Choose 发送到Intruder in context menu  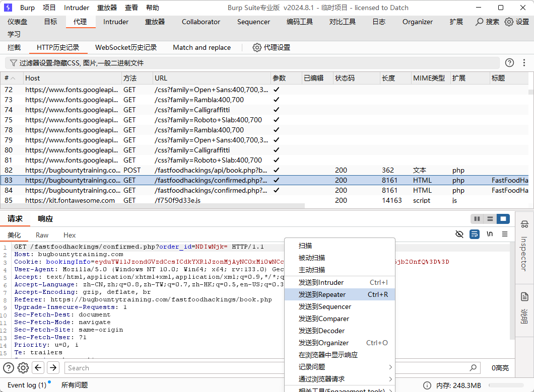[x=340, y=282]
